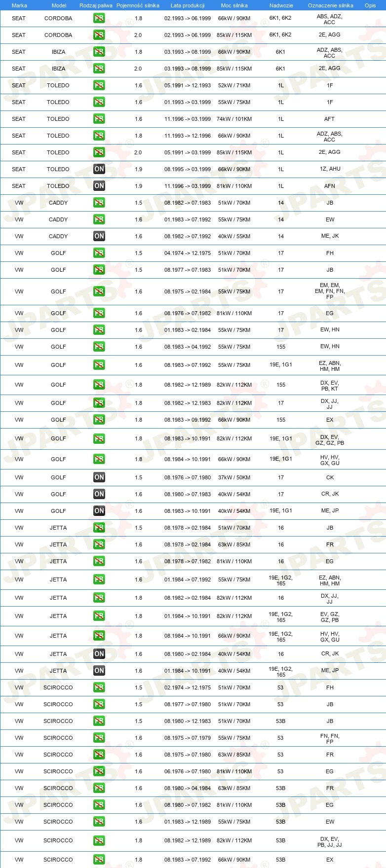The width and height of the screenshot is (386, 868).
Task: Select engine codes FN, FN, FP in SCIROCCO row
Action: [x=330, y=739]
